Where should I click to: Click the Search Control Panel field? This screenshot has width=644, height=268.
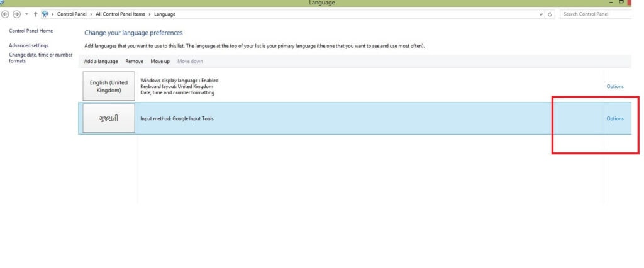coord(594,14)
